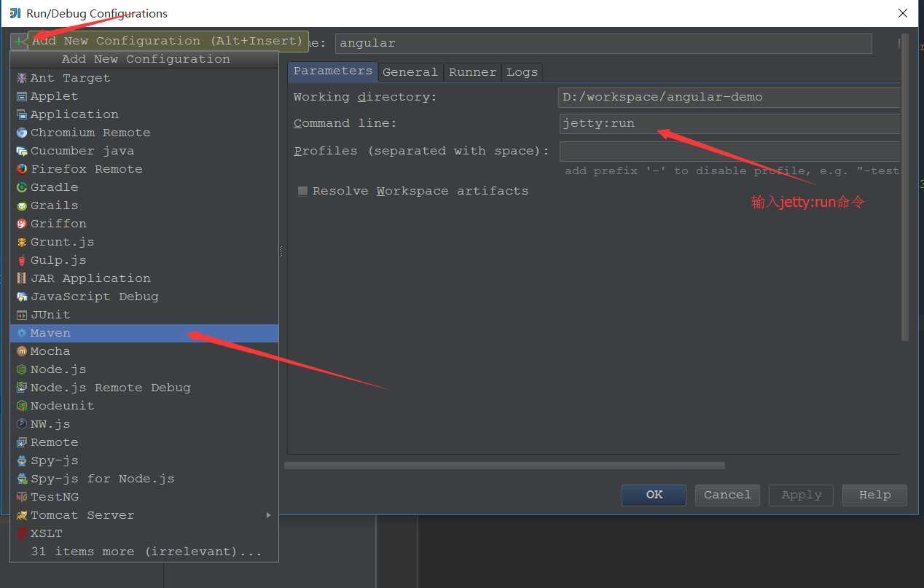The image size is (924, 588).
Task: Click the Spy-js for Node.js icon
Action: [x=22, y=479]
